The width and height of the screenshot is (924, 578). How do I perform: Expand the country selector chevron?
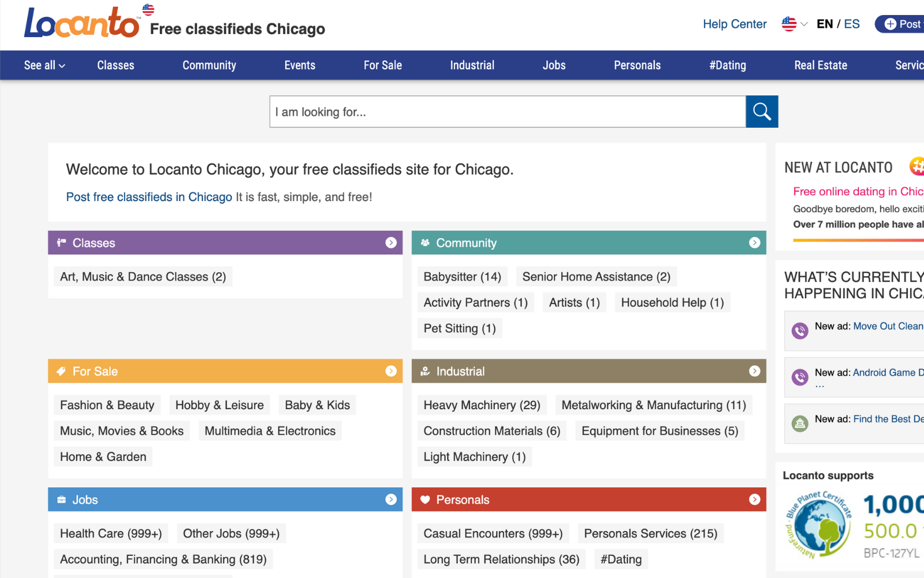pyautogui.click(x=804, y=24)
